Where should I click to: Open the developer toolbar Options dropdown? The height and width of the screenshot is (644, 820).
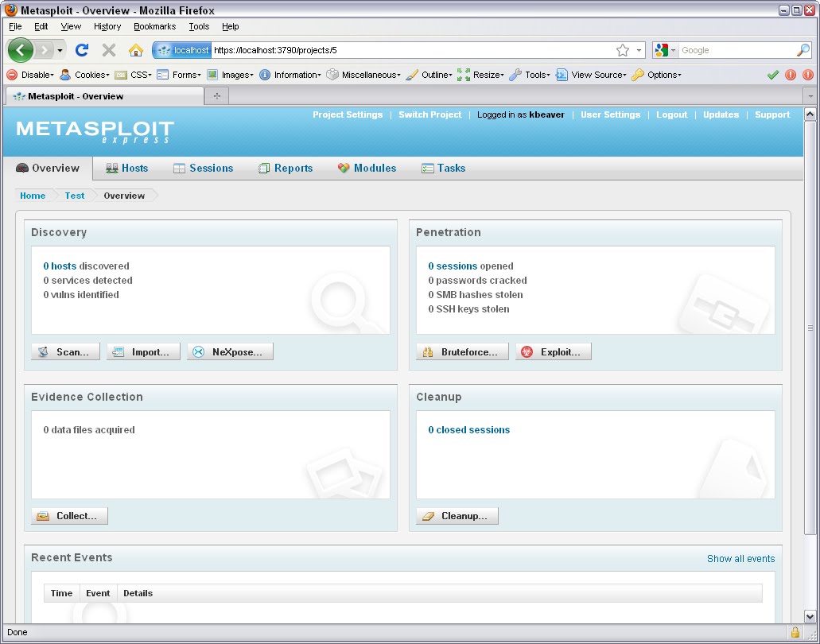point(656,75)
